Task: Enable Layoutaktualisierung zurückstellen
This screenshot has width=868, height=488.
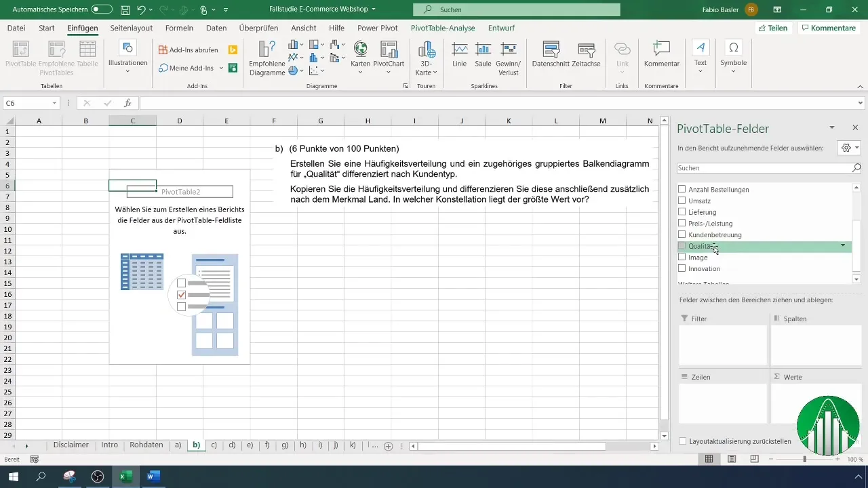Action: click(682, 441)
